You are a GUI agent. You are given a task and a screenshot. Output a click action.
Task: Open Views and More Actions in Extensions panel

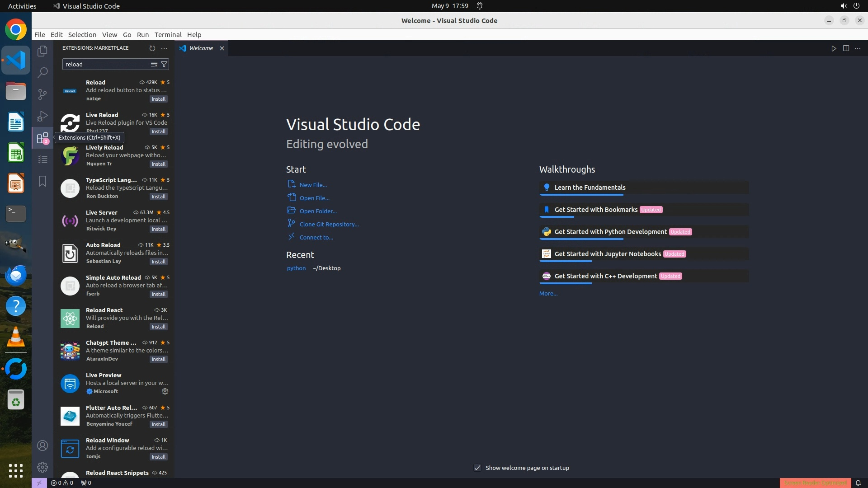(164, 48)
